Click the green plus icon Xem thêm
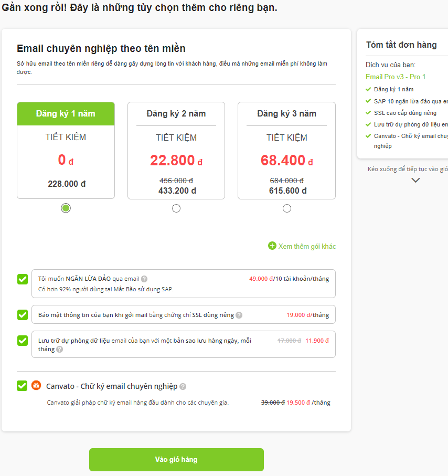 (272, 246)
